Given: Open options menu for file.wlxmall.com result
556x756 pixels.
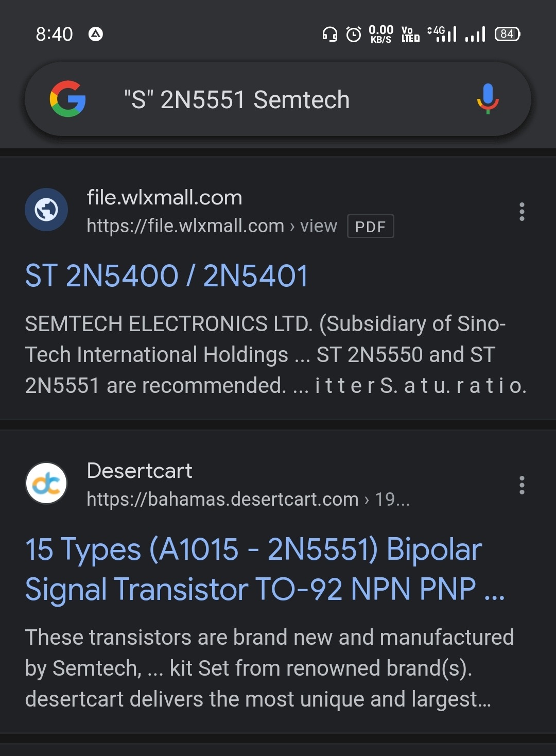Looking at the screenshot, I should (x=522, y=212).
